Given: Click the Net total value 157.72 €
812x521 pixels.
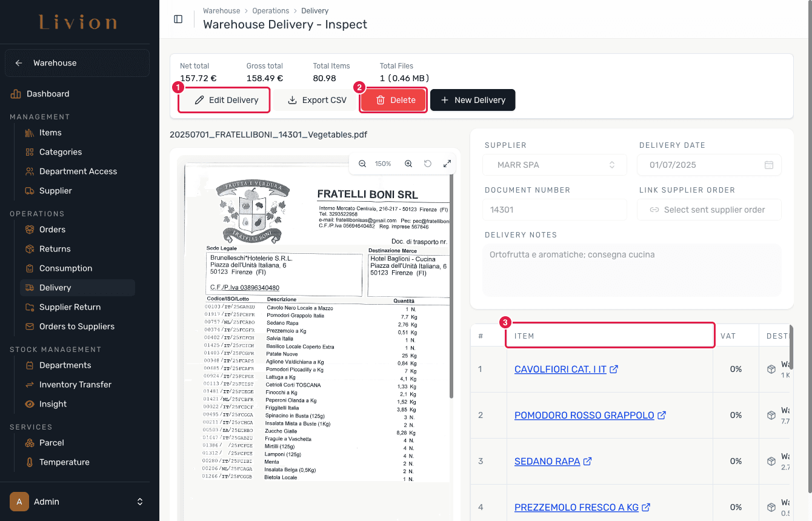Looking at the screenshot, I should point(198,78).
